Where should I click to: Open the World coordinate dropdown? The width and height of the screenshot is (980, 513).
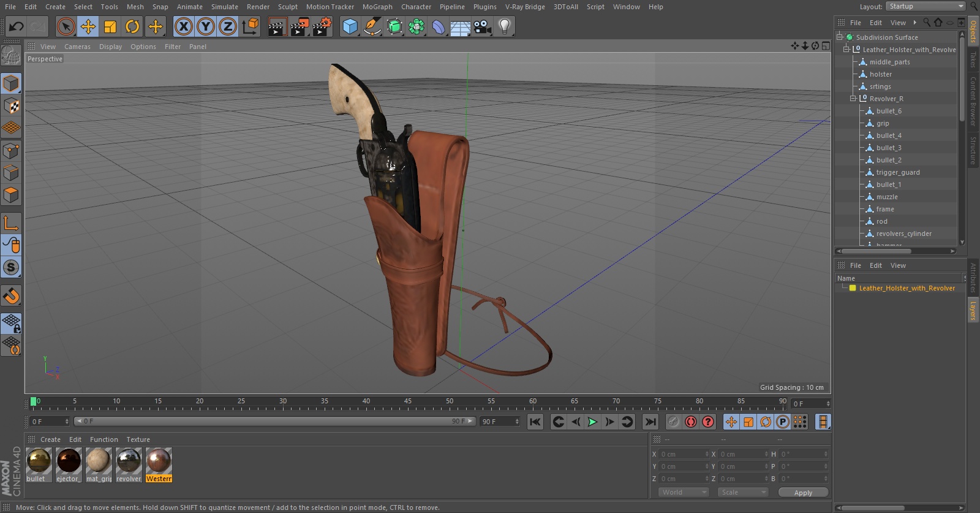coord(684,492)
